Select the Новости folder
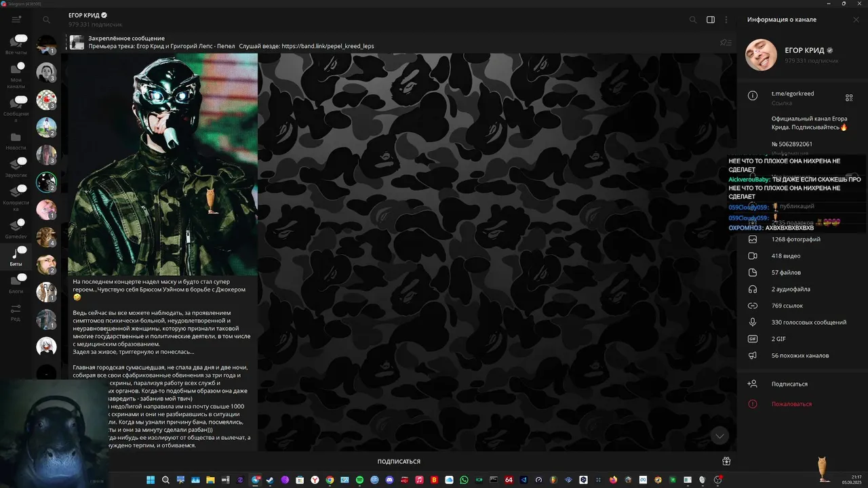 coord(16,141)
